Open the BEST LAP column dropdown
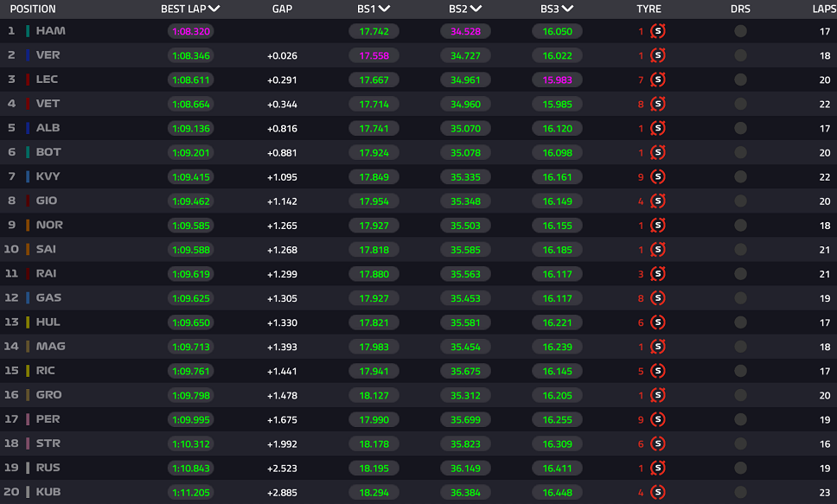Image resolution: width=837 pixels, height=504 pixels. pos(214,9)
